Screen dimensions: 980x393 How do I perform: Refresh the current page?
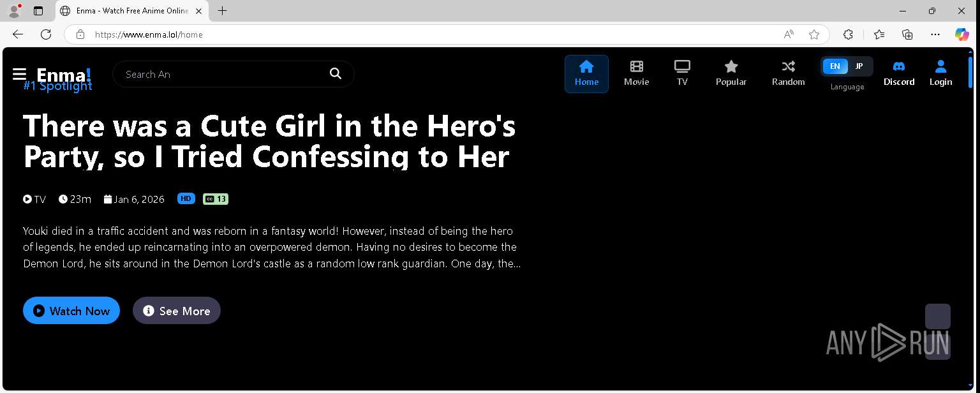coord(46,34)
